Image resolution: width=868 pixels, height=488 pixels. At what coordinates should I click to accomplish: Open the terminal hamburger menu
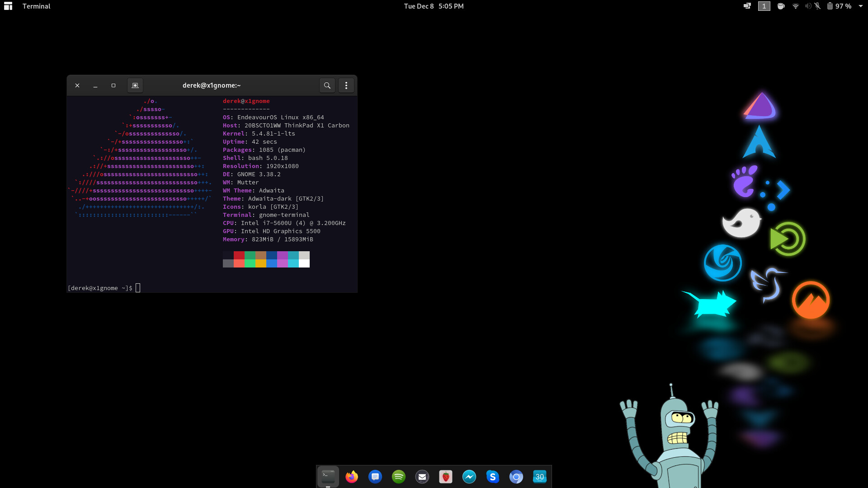pos(346,85)
